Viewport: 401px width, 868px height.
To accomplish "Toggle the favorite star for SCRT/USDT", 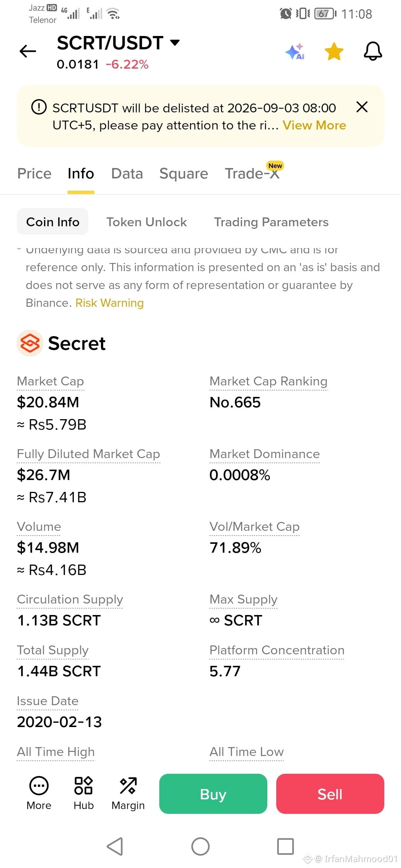I will point(334,51).
